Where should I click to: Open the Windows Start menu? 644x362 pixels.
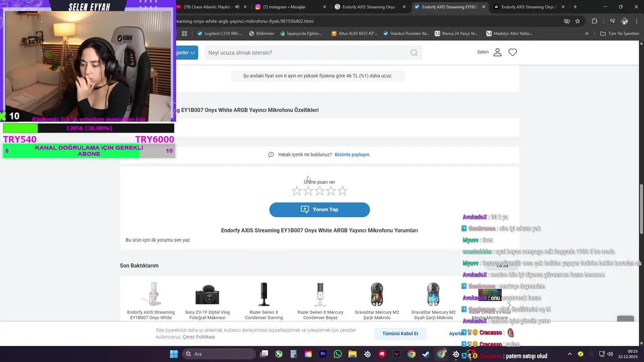coord(174,354)
